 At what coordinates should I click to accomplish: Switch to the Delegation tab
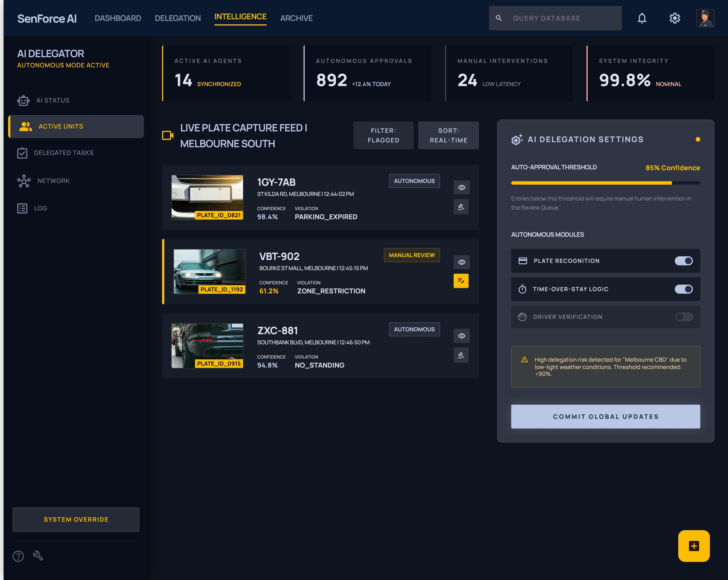pos(178,18)
